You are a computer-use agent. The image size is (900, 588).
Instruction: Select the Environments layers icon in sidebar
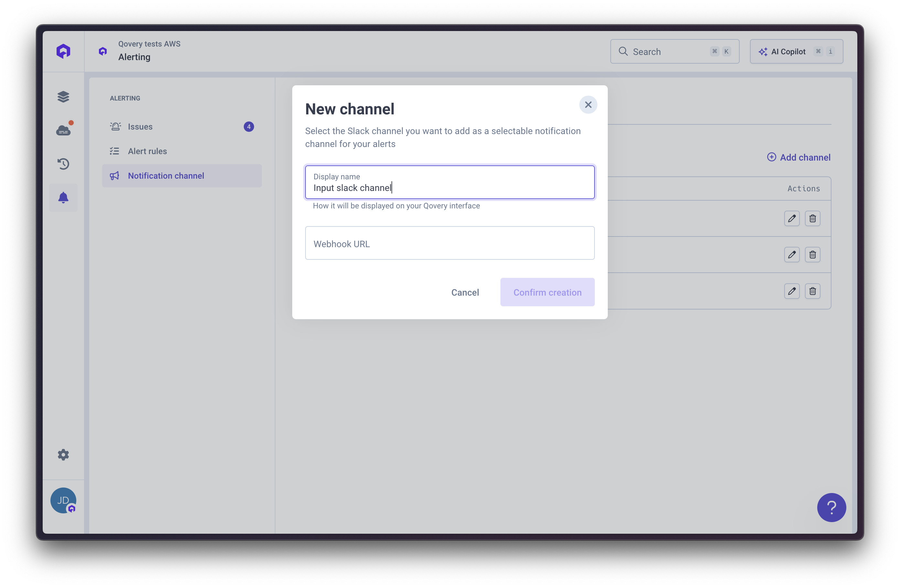[63, 97]
